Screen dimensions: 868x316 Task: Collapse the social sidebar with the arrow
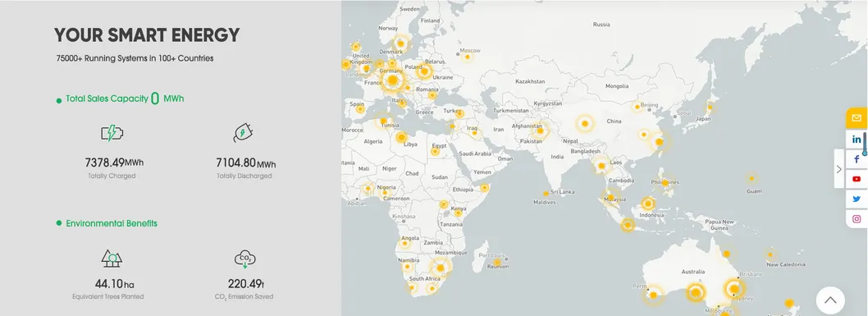tap(839, 169)
